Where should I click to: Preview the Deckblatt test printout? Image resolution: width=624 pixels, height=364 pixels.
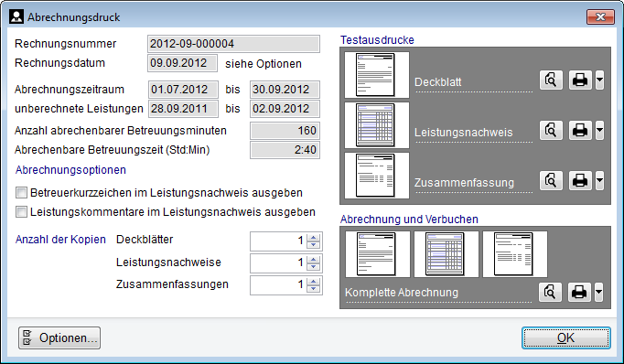tap(551, 80)
